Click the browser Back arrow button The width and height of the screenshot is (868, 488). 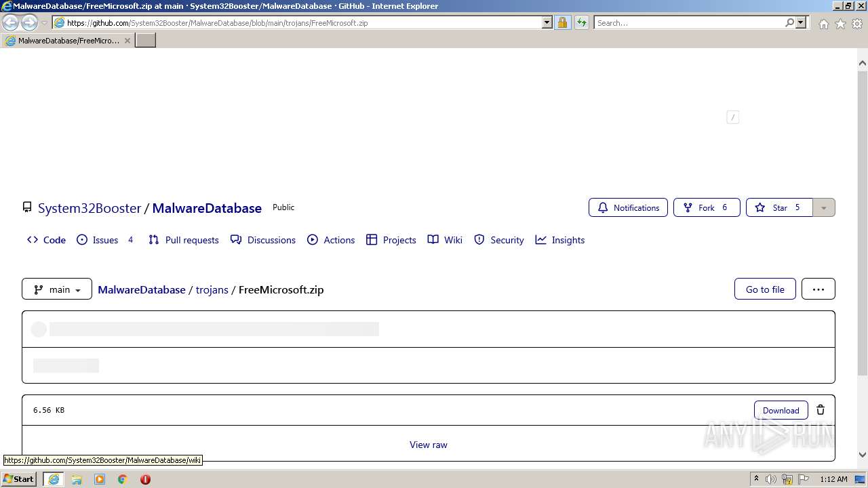(x=11, y=23)
